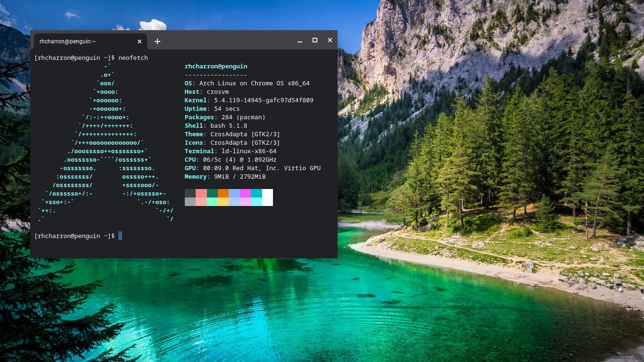Click the 'CPU: 06/5c (4) @ 1.092GHz' line
Screen dimensions: 644x362
pyautogui.click(x=231, y=160)
